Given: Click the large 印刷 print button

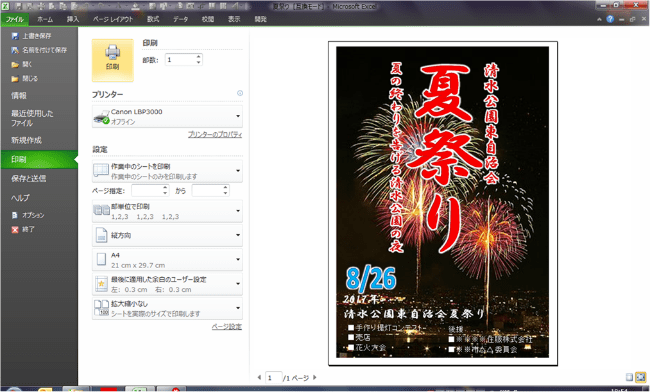Looking at the screenshot, I should (x=112, y=60).
